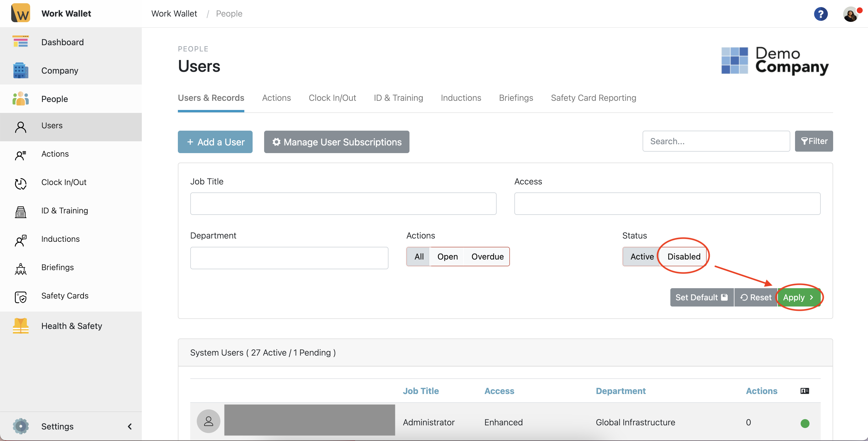Click the Filter button
Image resolution: width=868 pixels, height=441 pixels.
814,141
